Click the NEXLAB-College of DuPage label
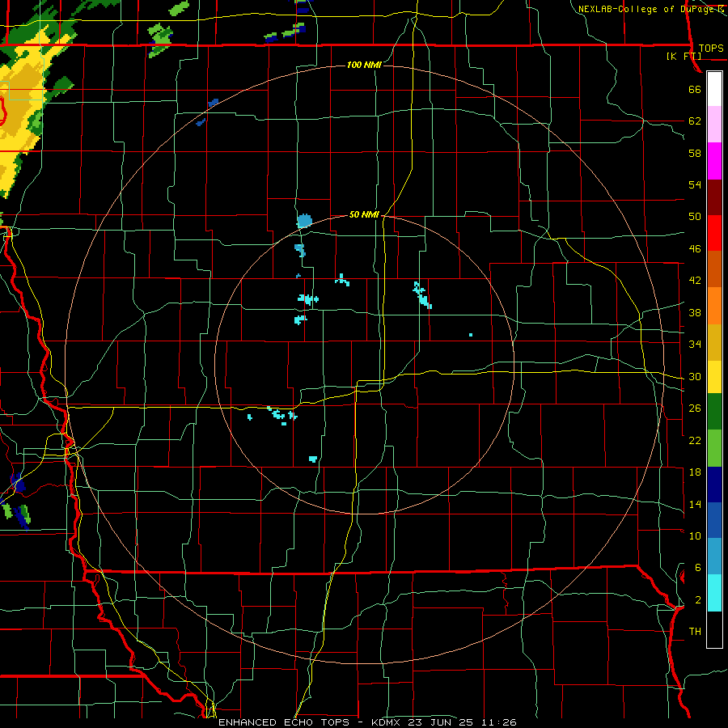728x728 pixels. [x=645, y=9]
